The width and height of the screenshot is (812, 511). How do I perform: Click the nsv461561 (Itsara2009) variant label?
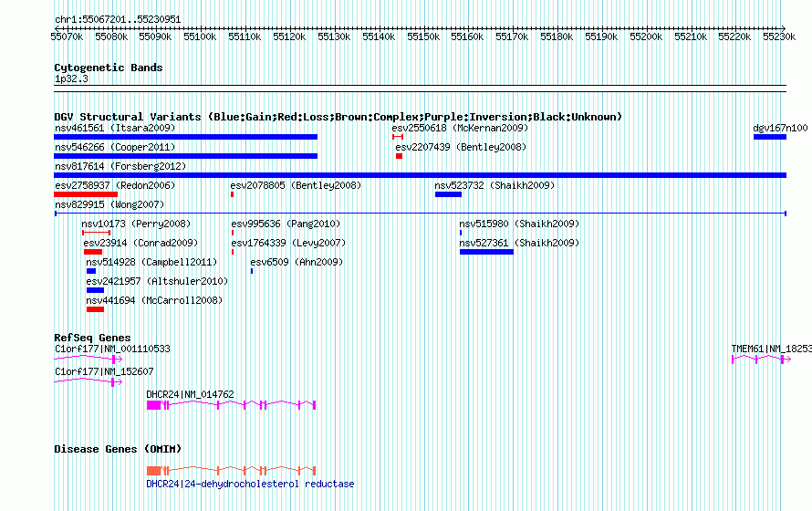[x=115, y=128]
